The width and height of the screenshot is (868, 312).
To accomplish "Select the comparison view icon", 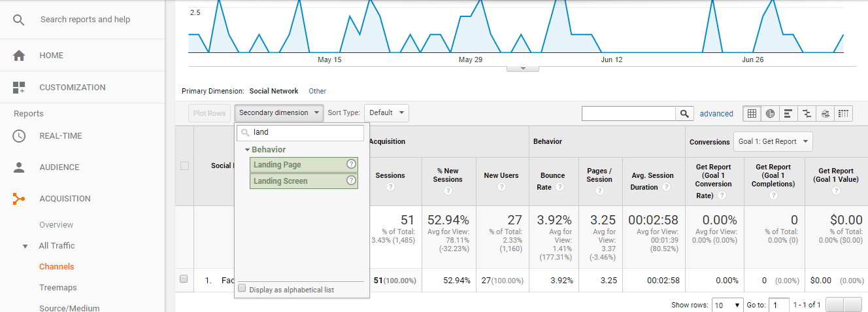I will (807, 113).
